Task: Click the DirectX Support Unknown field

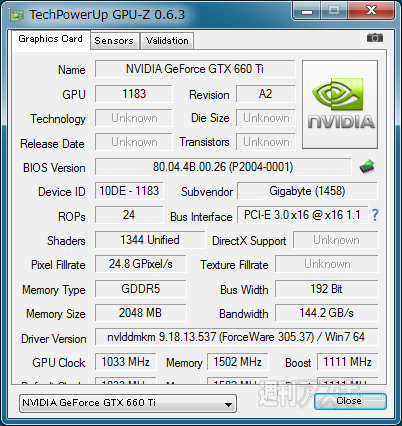Action: coord(336,240)
